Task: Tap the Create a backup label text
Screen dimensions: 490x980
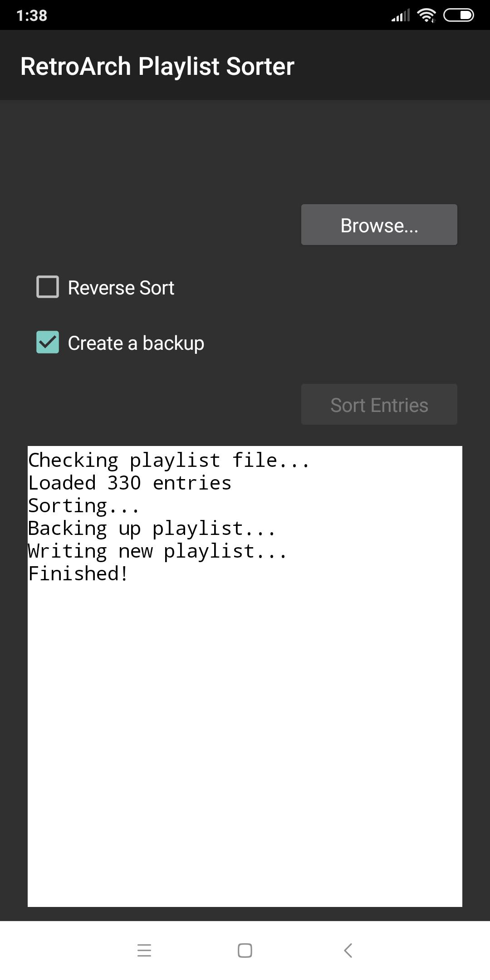Action: (136, 343)
